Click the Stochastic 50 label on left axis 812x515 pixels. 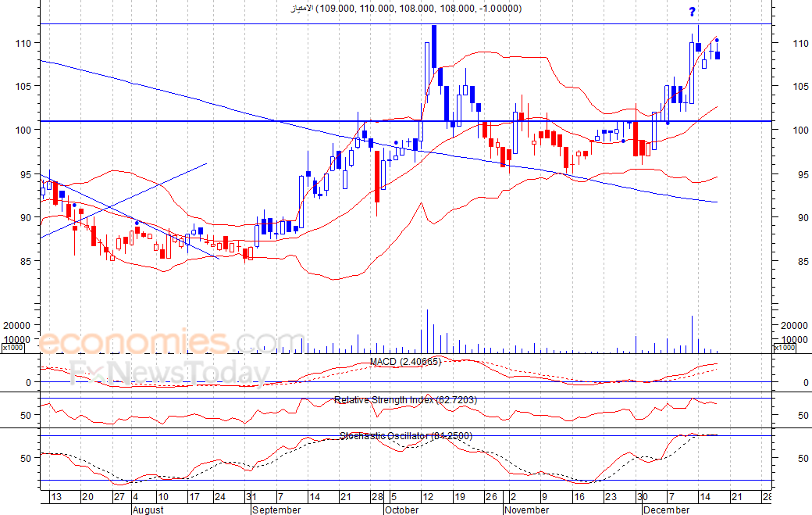coord(26,458)
